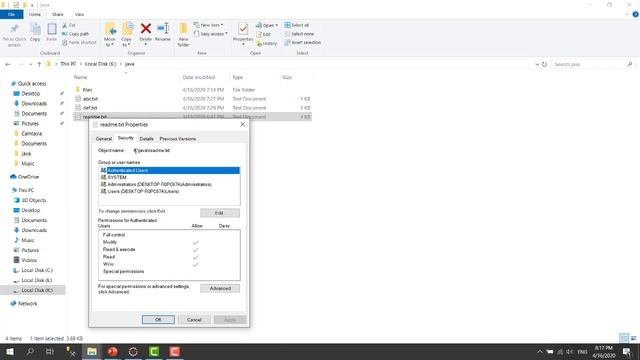The image size is (640, 360).
Task: Open Videos in navigation pane
Action: 29,260
